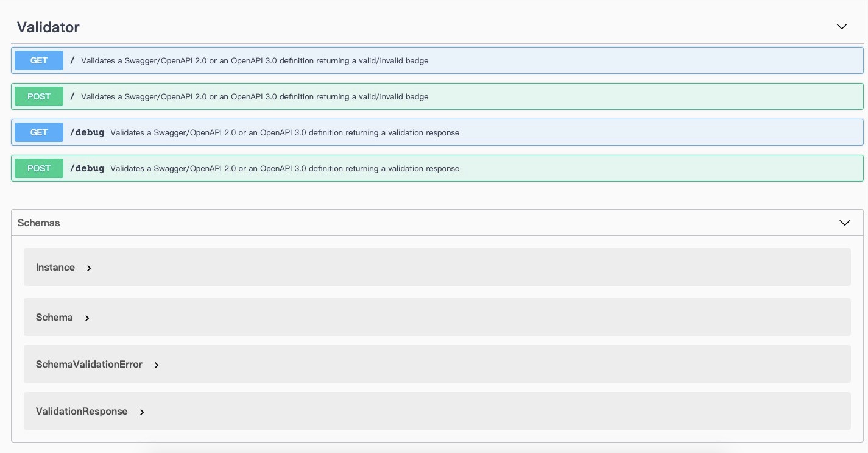The width and height of the screenshot is (868, 453).
Task: Open the POST /debug method badge
Action: (39, 168)
